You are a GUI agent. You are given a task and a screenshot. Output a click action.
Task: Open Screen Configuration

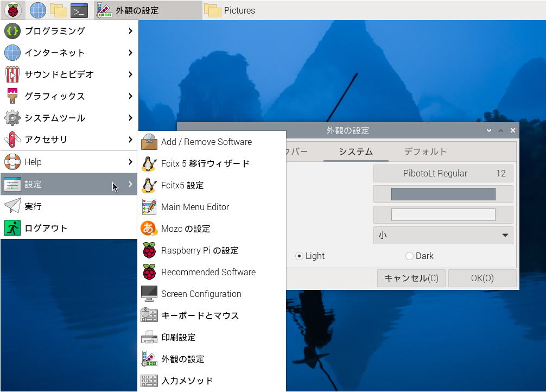(201, 294)
